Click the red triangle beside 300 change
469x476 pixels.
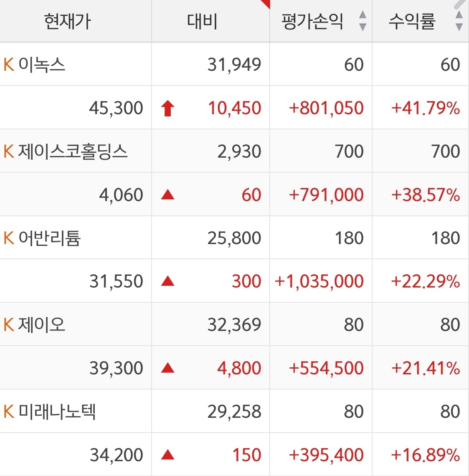point(168,282)
